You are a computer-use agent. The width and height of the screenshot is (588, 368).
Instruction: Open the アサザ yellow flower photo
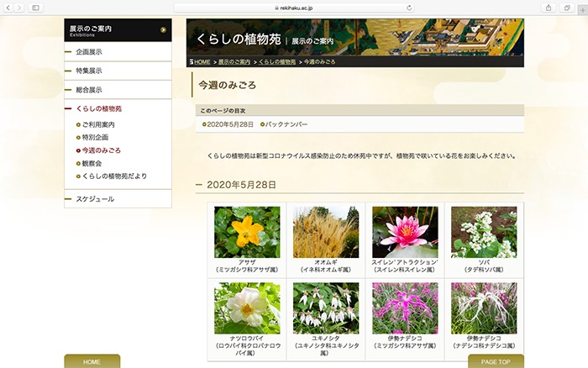[x=247, y=232]
